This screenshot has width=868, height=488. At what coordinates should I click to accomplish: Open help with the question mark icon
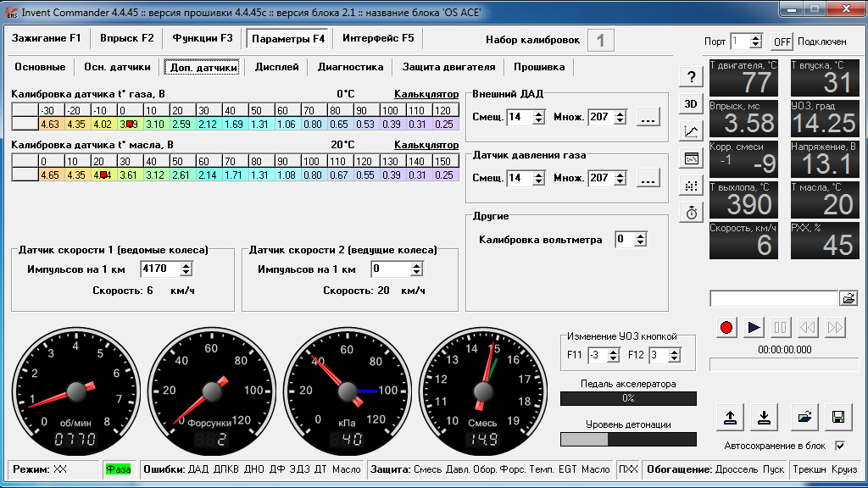pyautogui.click(x=691, y=77)
